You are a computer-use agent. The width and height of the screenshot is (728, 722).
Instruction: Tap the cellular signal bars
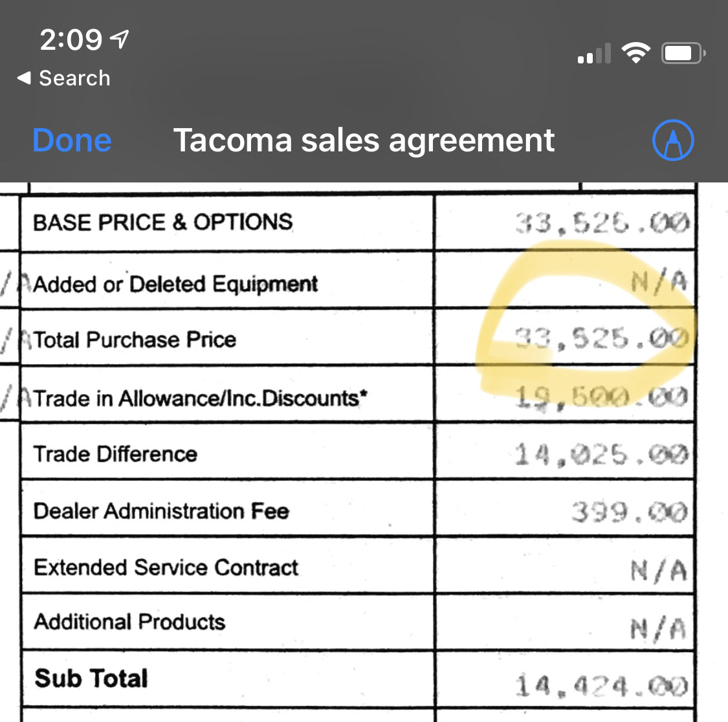pos(594,53)
